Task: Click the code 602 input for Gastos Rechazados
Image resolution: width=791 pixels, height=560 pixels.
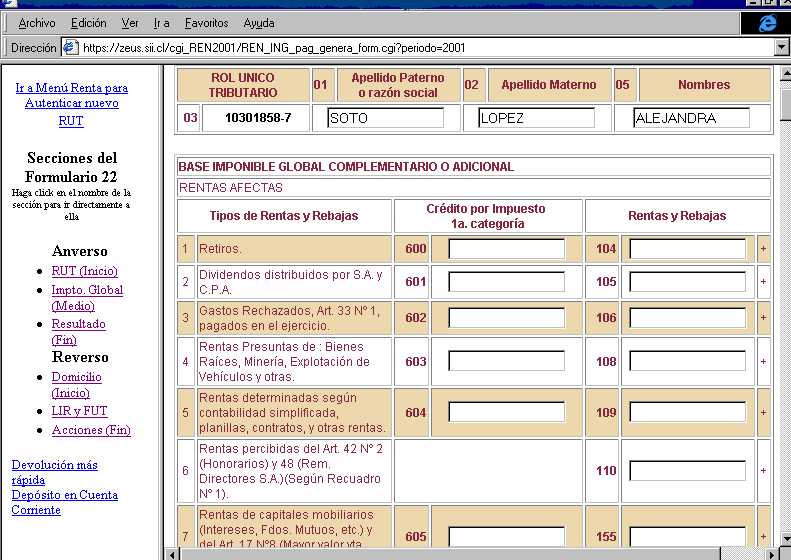Action: click(x=506, y=318)
